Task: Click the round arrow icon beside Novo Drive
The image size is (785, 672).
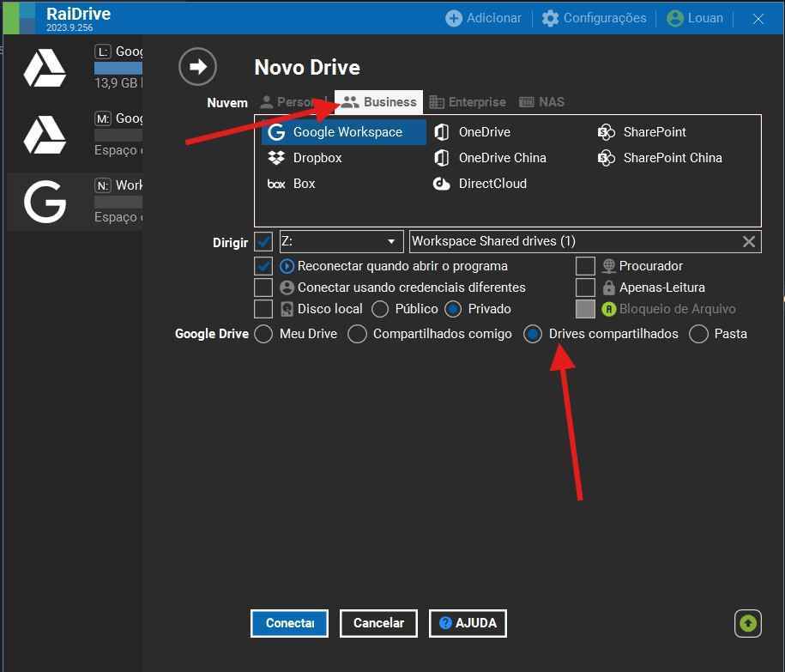Action: 197,67
